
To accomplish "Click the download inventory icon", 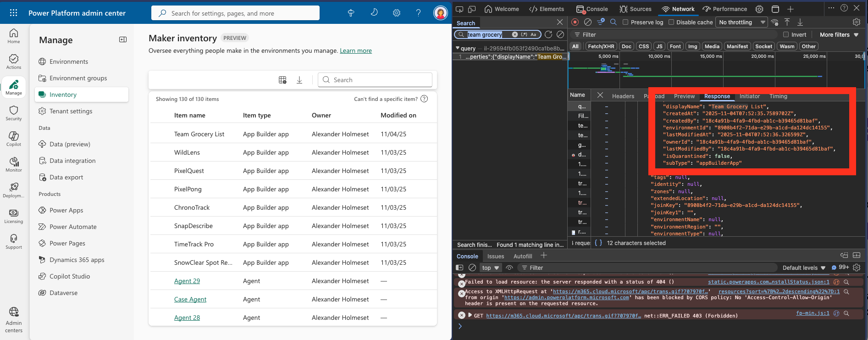I will tap(299, 80).
